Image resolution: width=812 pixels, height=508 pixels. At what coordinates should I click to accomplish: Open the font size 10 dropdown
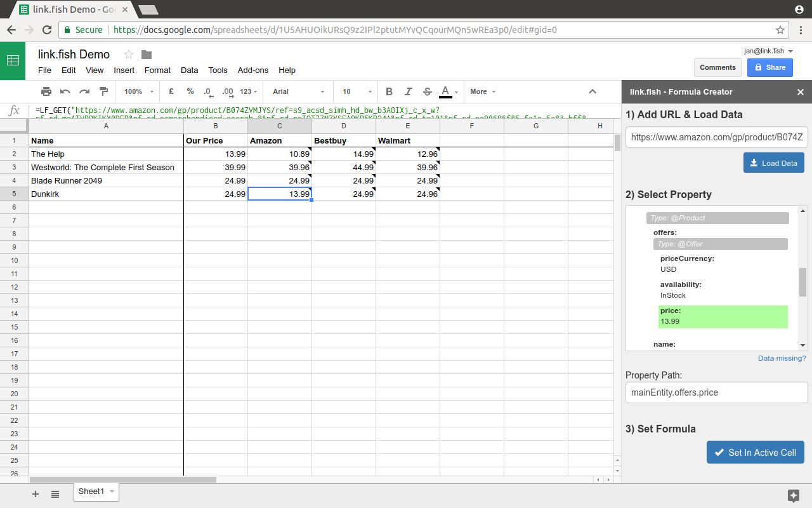coord(357,91)
